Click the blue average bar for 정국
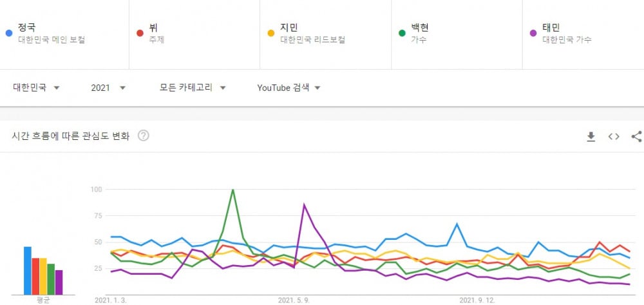 pos(28,270)
